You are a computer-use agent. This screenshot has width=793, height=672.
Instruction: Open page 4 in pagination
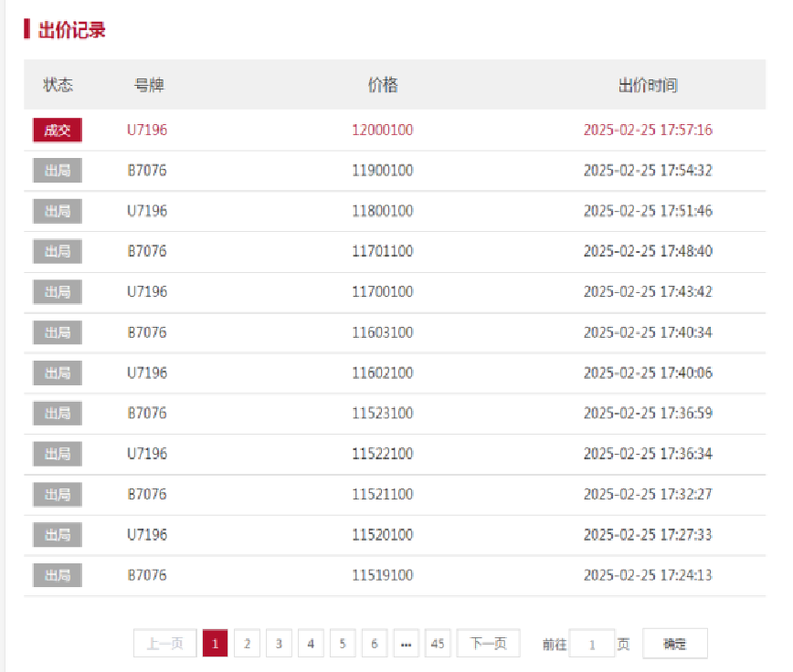coord(311,644)
